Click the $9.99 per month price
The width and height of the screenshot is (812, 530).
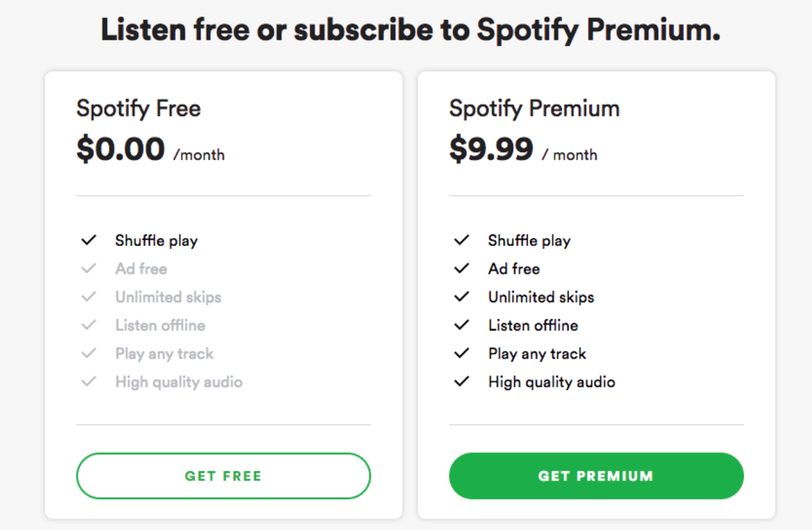523,150
